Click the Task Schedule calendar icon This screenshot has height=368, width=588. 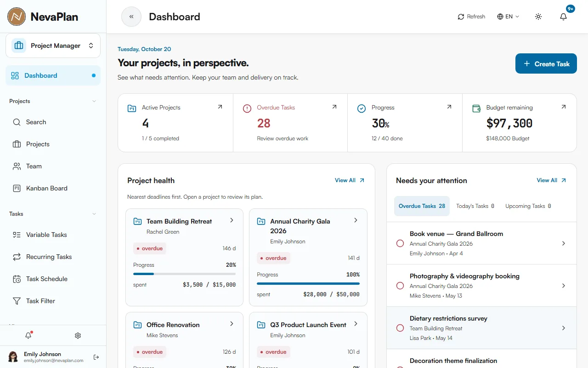(17, 279)
